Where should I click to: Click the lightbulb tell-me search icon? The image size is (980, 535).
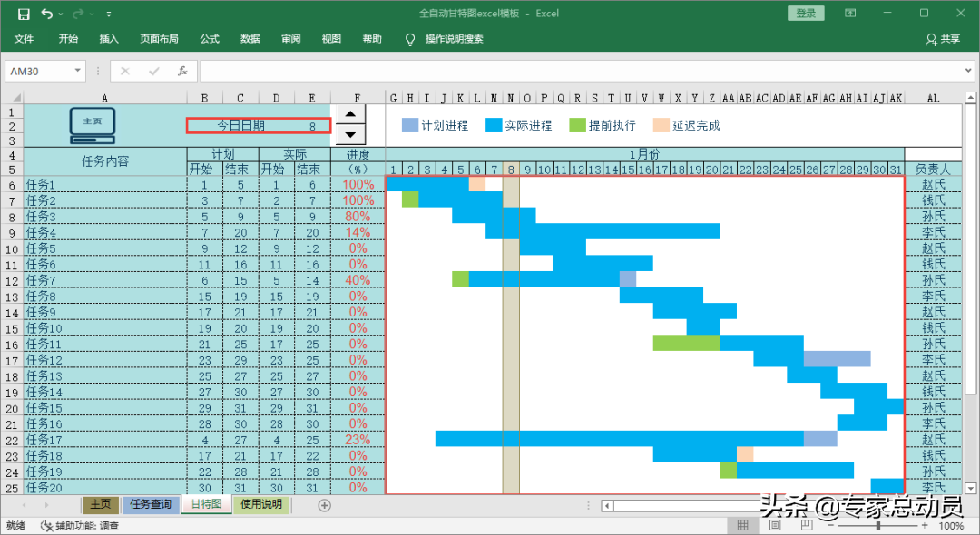410,39
